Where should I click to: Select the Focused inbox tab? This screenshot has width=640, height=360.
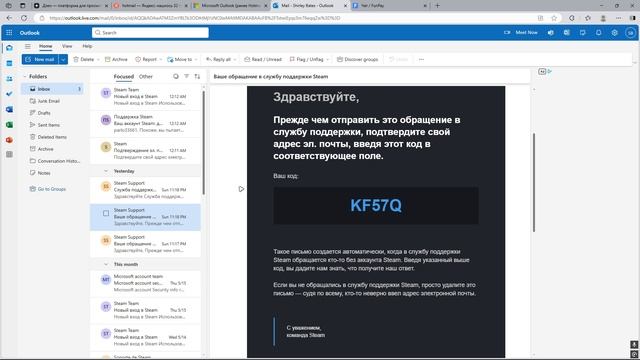[x=124, y=76]
